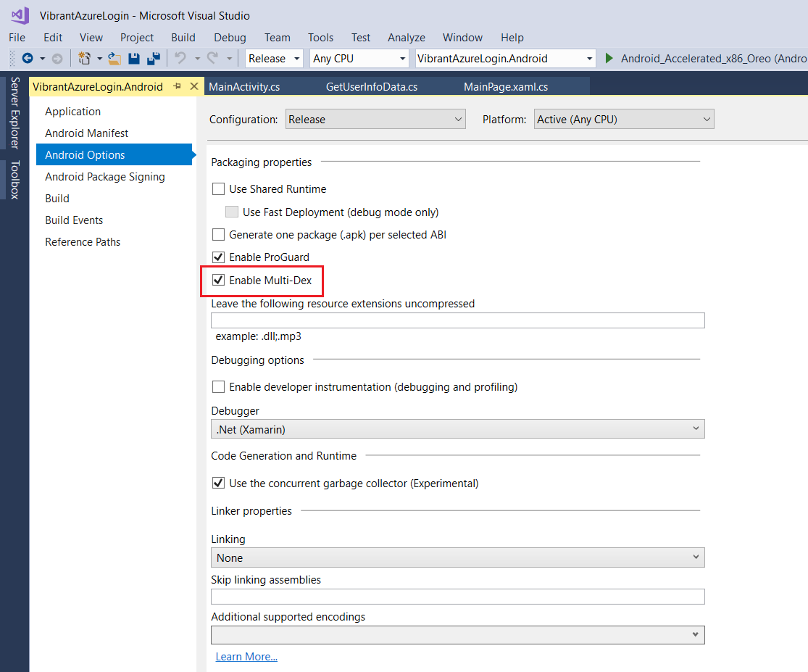Open the Test menu
808x672 pixels.
361,38
